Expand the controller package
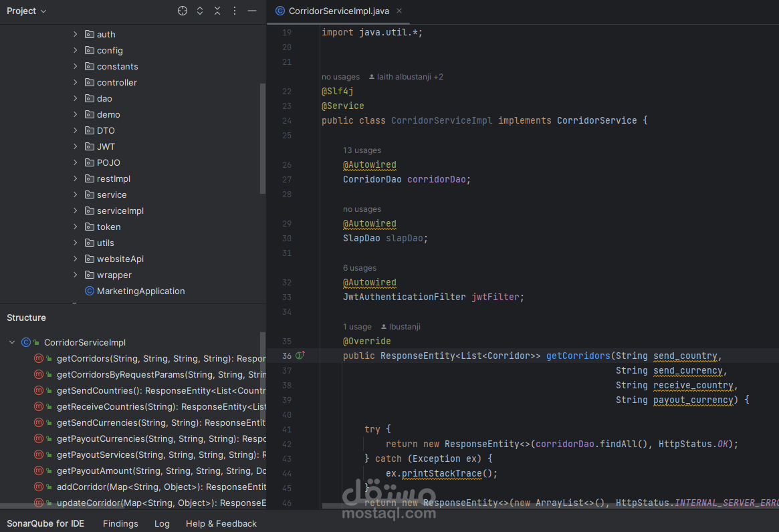 tap(76, 82)
